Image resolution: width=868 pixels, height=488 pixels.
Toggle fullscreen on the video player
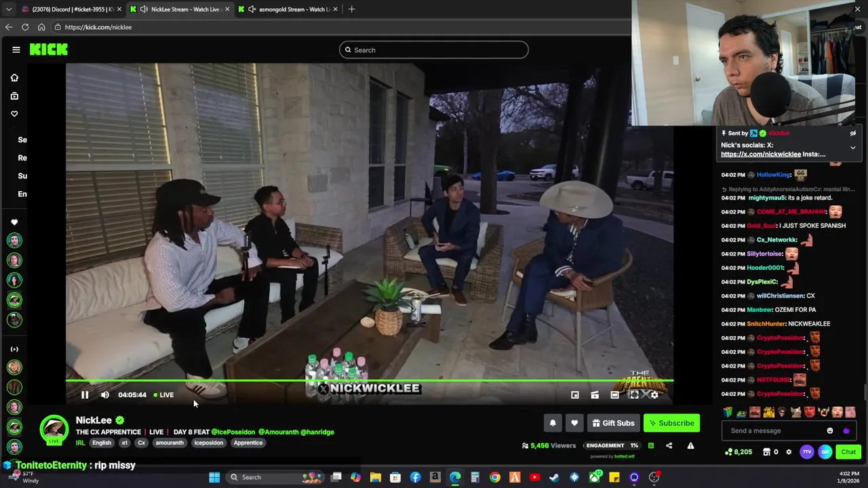tap(634, 394)
